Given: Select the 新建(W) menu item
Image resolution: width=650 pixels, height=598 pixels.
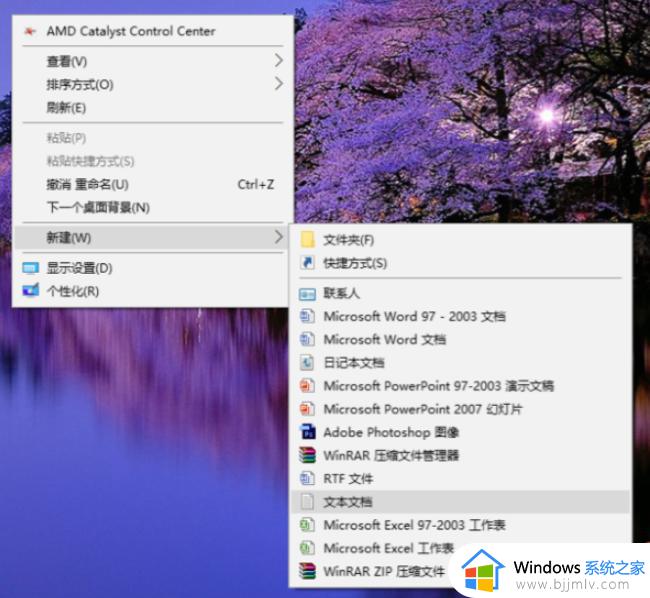Looking at the screenshot, I should coord(153,237).
